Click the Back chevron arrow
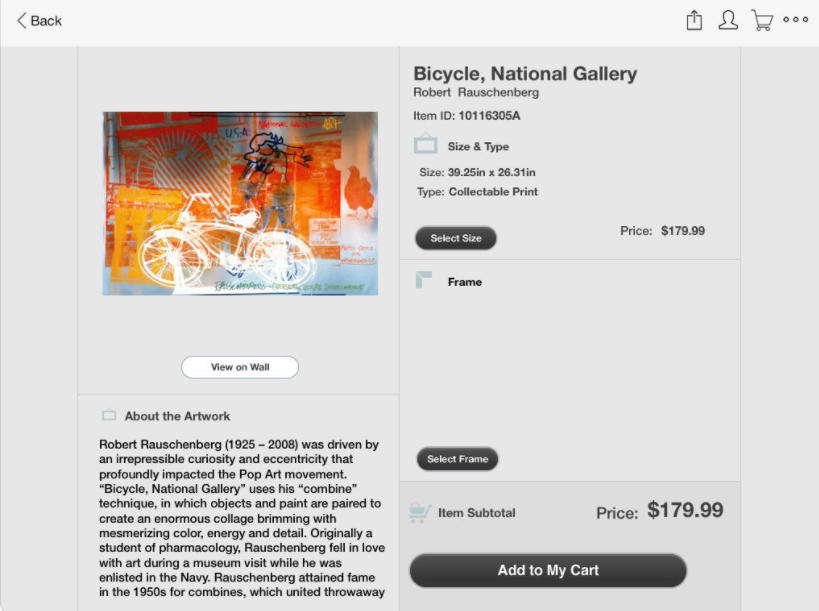The width and height of the screenshot is (819, 611). tap(22, 21)
